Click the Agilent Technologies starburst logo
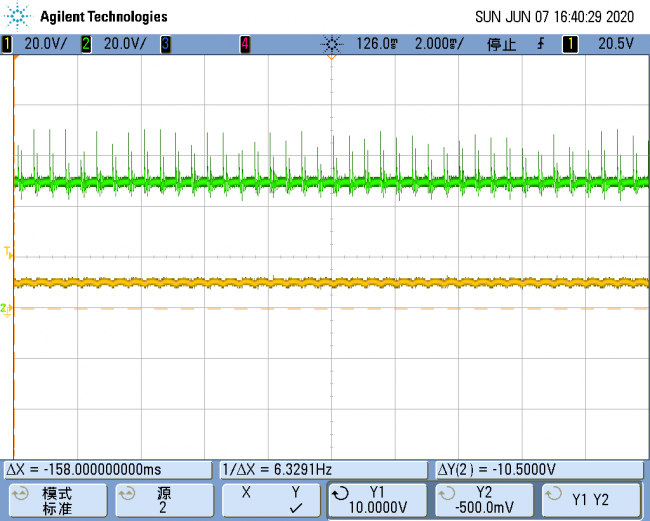Viewport: 650px width, 521px height. click(17, 16)
